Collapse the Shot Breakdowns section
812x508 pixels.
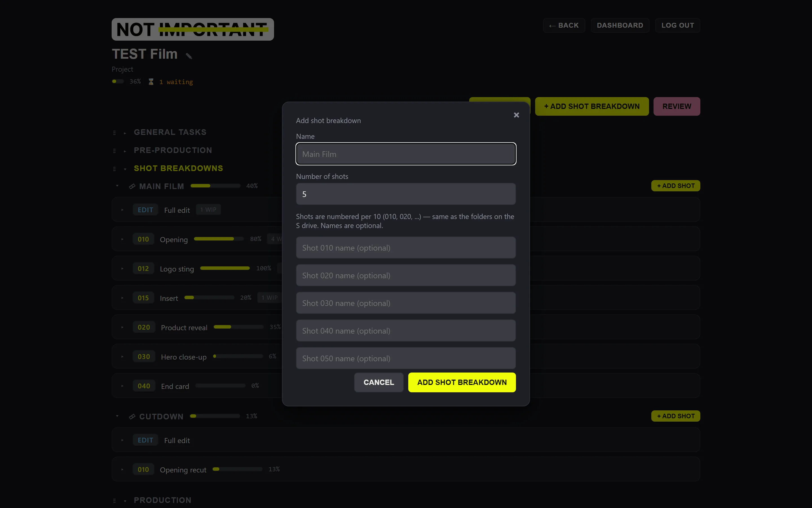[x=125, y=169]
